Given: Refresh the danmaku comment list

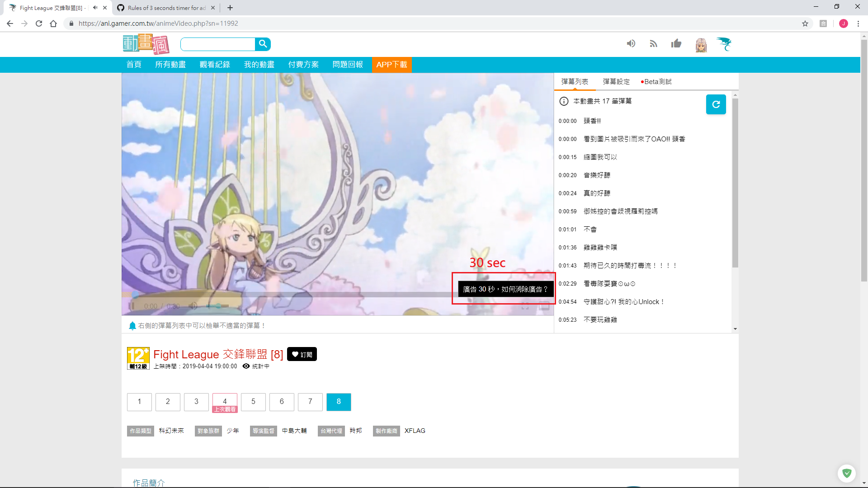Looking at the screenshot, I should [x=716, y=104].
